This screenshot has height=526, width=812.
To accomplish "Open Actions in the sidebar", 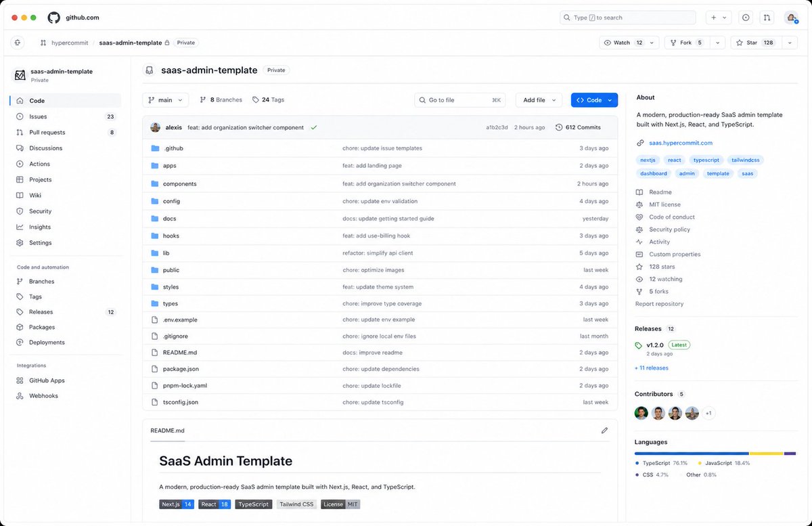I will 66,164.
